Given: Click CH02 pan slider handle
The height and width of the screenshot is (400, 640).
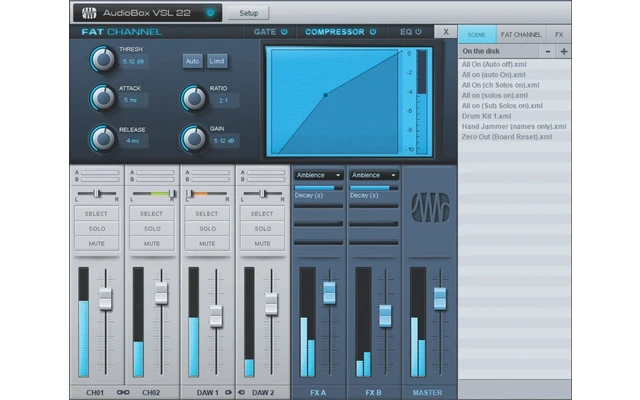Looking at the screenshot, I should click(172, 193).
